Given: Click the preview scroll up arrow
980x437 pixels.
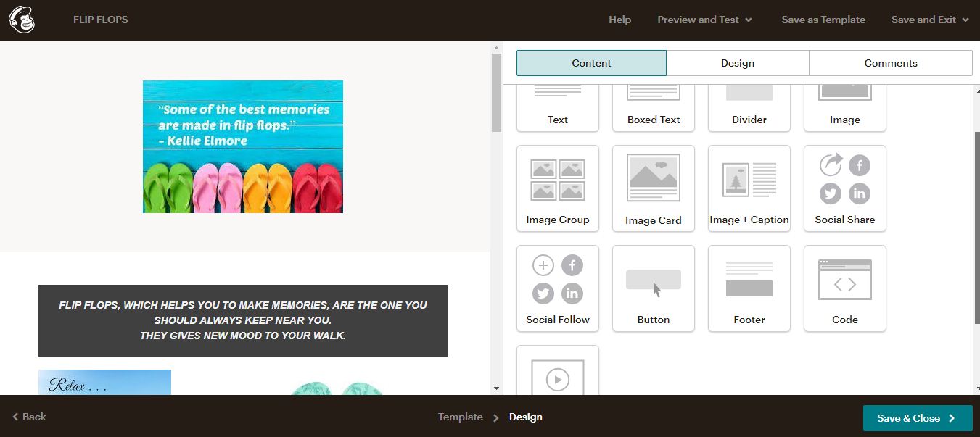Looking at the screenshot, I should pyautogui.click(x=496, y=48).
